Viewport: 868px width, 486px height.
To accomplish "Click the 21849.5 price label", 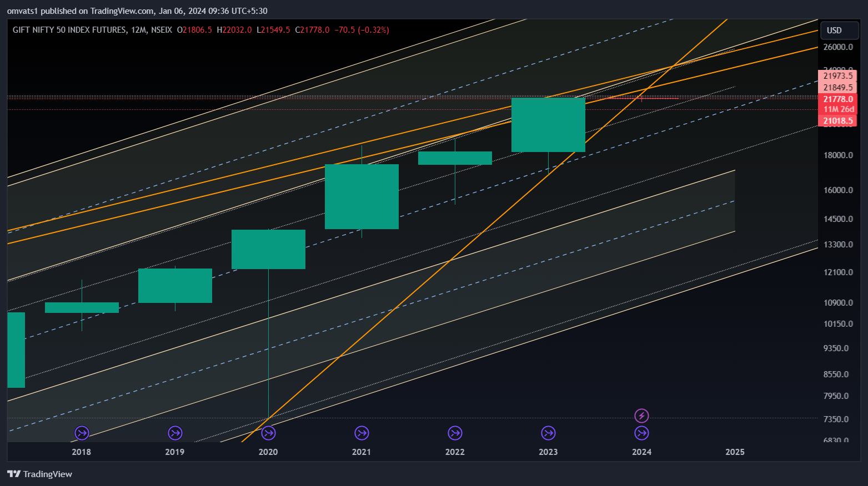I will (x=837, y=87).
